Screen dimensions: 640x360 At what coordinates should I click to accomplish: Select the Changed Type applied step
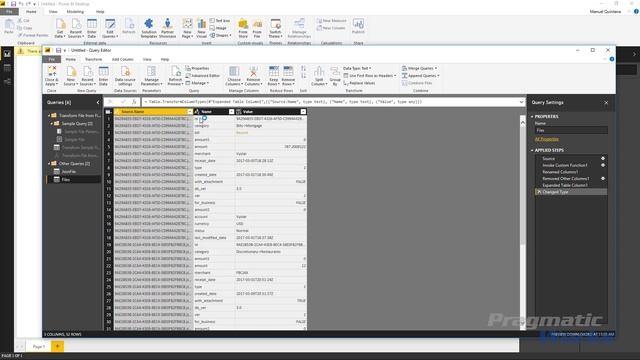pyautogui.click(x=571, y=192)
